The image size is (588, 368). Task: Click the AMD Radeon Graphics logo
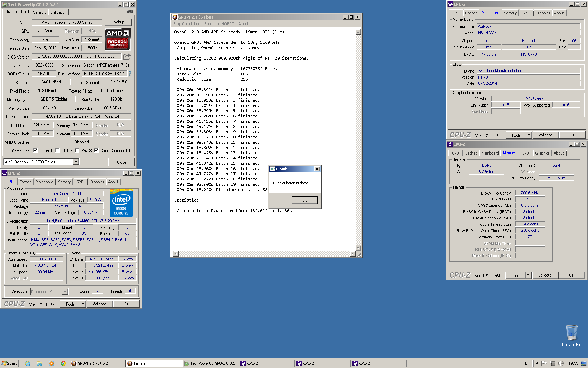point(118,40)
